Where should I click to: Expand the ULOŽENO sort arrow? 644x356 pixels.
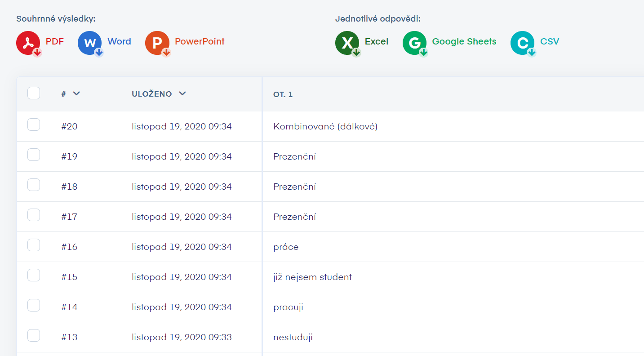(182, 93)
